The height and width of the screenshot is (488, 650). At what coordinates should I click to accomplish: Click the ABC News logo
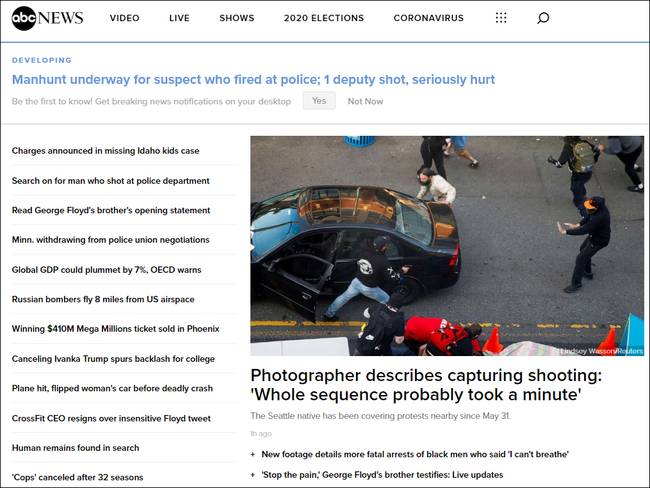(47, 18)
